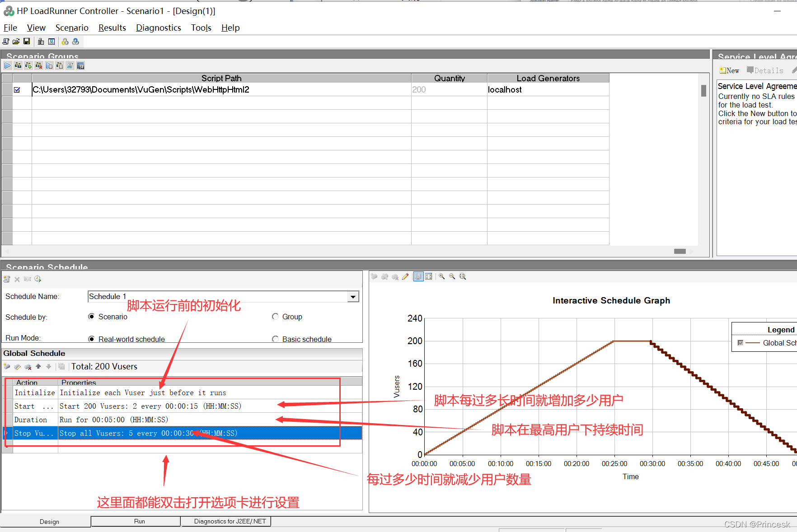Click the View Script icon in groups toolbar
Viewport: 797px width, 532px height.
[70, 66]
